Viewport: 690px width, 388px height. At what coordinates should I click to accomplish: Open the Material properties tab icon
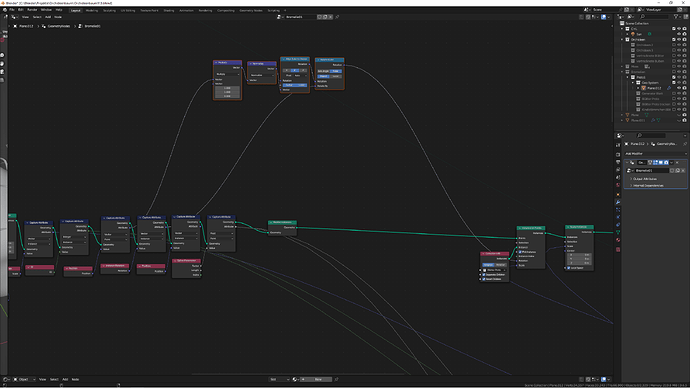click(618, 240)
